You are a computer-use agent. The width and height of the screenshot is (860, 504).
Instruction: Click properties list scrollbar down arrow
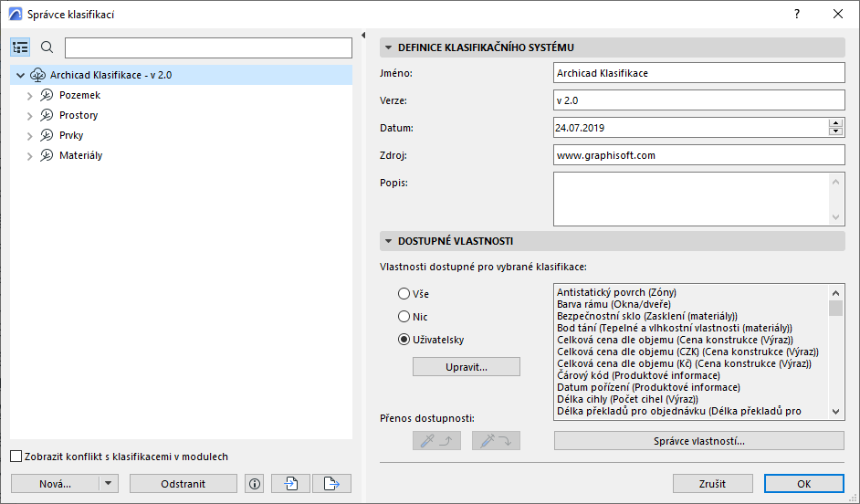click(836, 411)
